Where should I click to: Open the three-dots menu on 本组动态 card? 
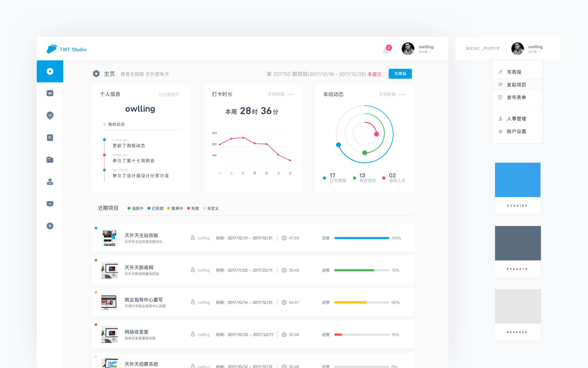402,94
